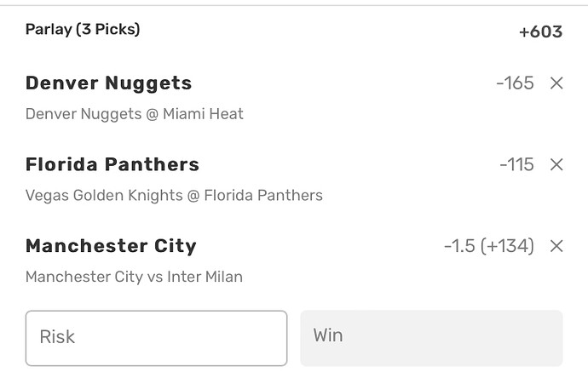Open the Denver Nuggets @ Miami Heat matchup
The image size is (588, 372).
pos(135,113)
